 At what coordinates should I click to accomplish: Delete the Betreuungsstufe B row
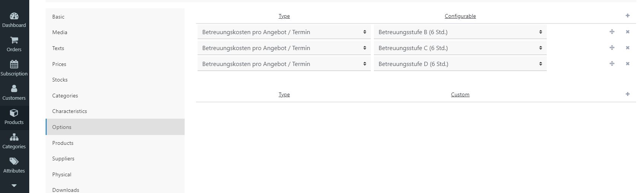628,32
